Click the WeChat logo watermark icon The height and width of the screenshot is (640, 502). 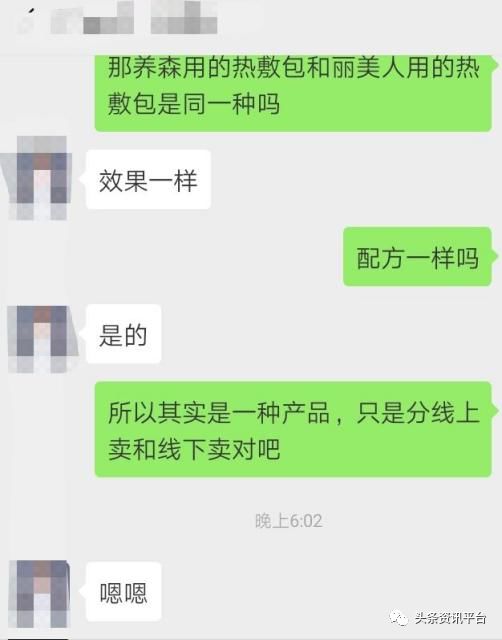[399, 618]
